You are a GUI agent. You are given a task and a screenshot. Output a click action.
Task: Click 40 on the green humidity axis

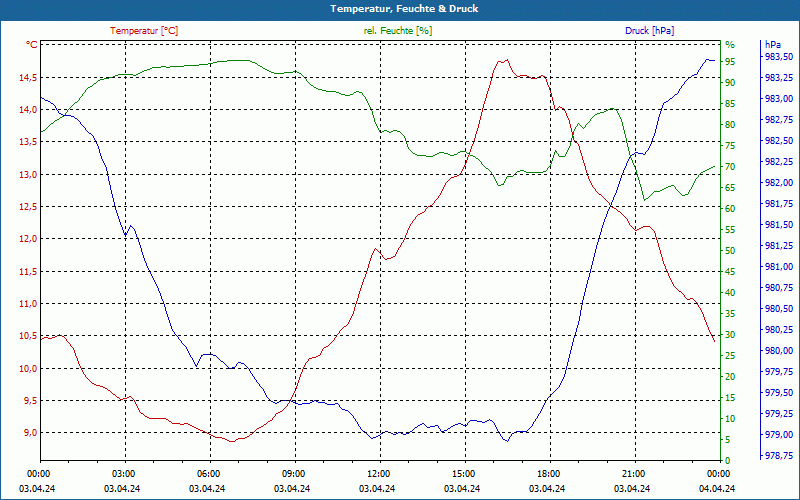730,293
